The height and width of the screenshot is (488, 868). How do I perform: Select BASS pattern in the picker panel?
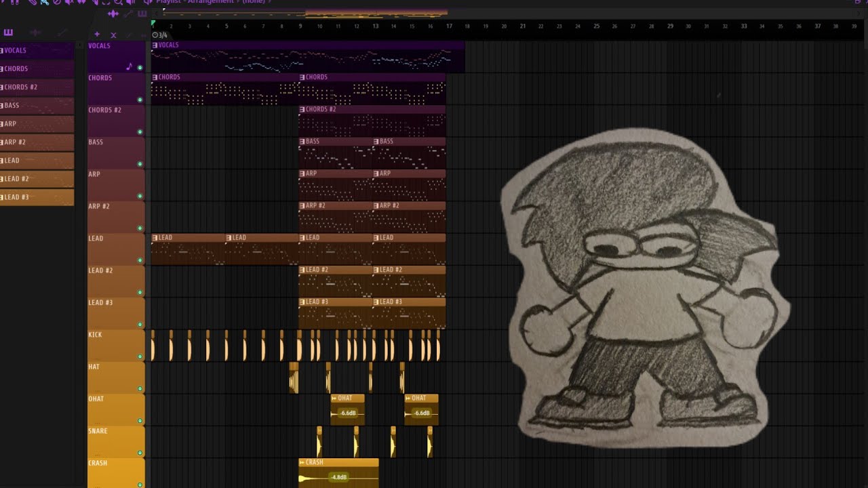tap(37, 105)
